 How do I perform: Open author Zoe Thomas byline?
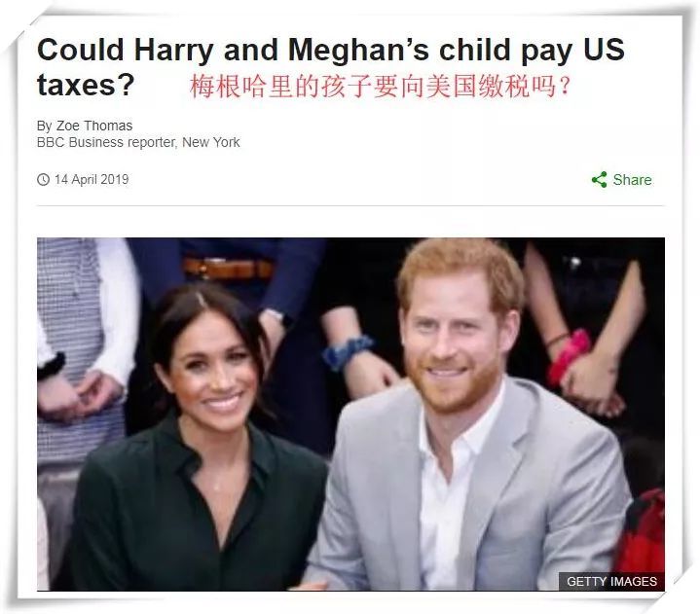click(85, 126)
